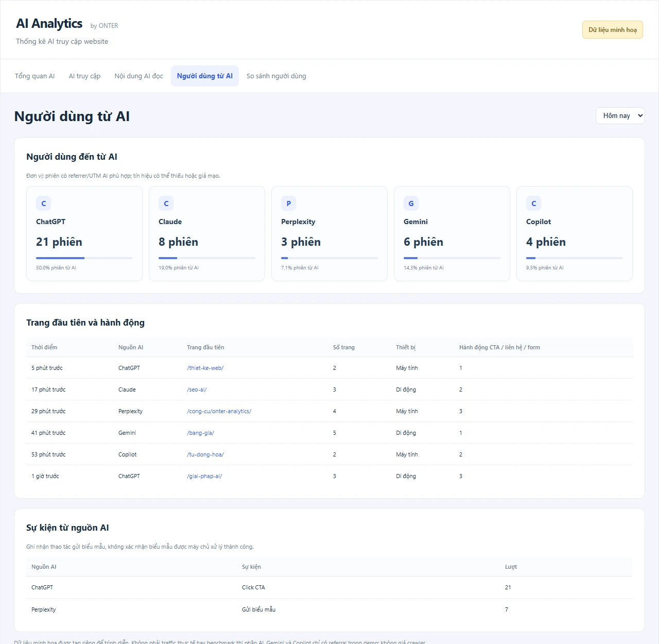Click the Copilot card letter icon
The height and width of the screenshot is (644, 659).
534,204
